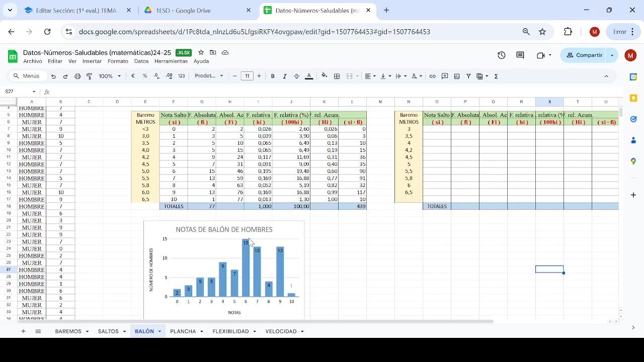Click the functions sigma icon
Viewport: 644px width, 362px height.
click(496, 76)
